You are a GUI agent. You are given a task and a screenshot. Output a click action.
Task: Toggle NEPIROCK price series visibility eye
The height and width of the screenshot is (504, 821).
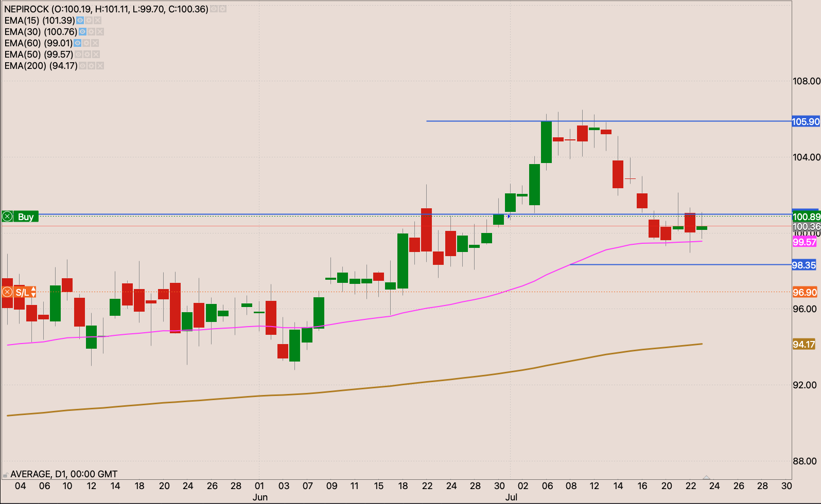214,9
